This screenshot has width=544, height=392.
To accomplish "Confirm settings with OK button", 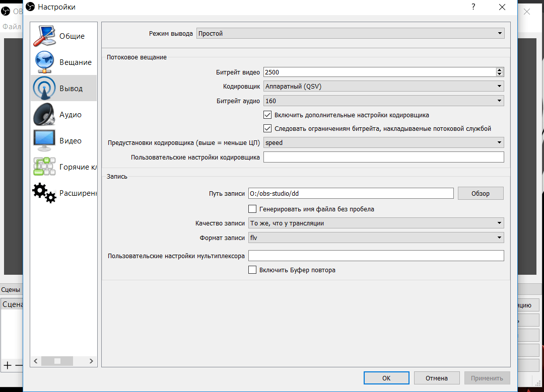I will 386,378.
